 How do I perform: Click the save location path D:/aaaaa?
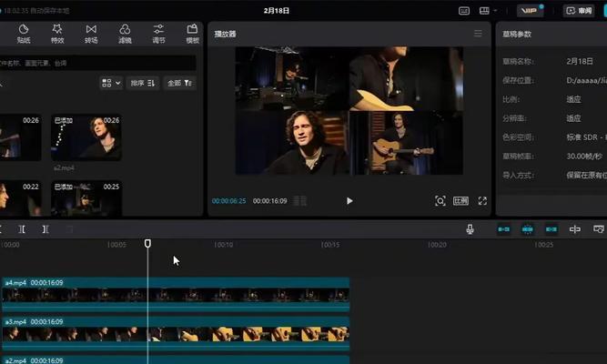click(x=586, y=80)
